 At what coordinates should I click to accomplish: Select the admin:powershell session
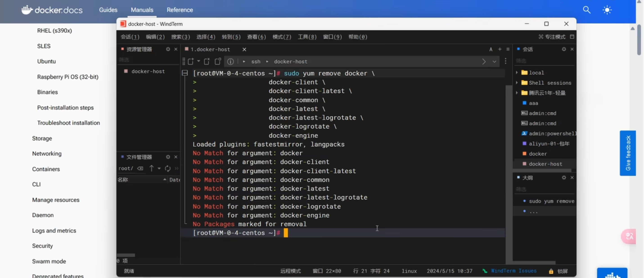[549, 134]
